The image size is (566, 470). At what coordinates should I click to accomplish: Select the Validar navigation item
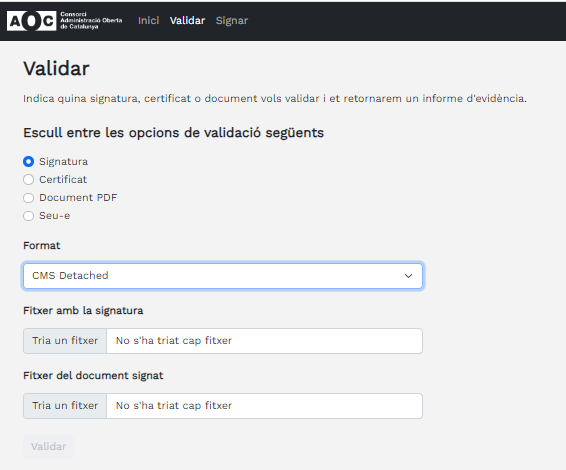[187, 21]
